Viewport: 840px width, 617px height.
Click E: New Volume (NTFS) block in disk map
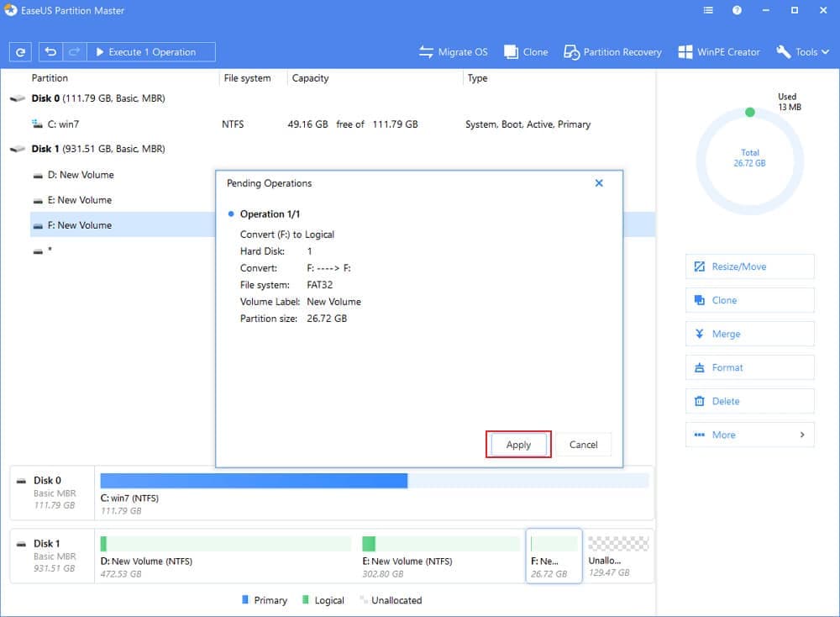(441, 556)
